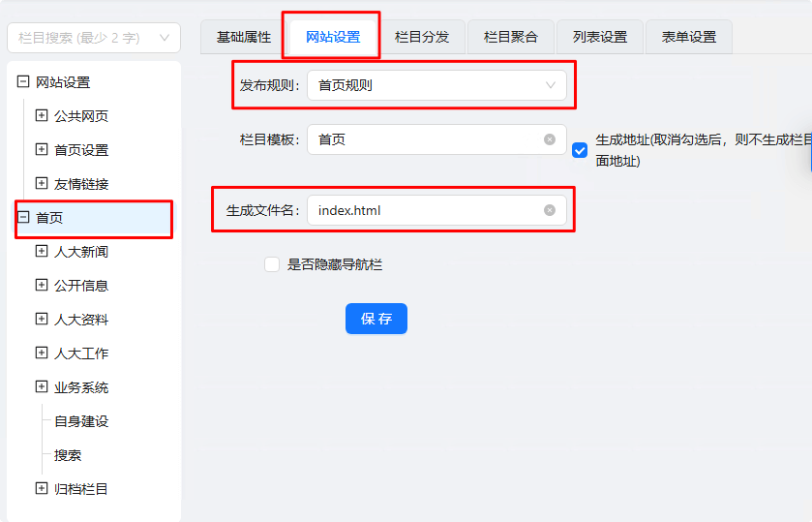This screenshot has height=522, width=812.
Task: Open the 表单设置 tab
Action: tap(688, 37)
